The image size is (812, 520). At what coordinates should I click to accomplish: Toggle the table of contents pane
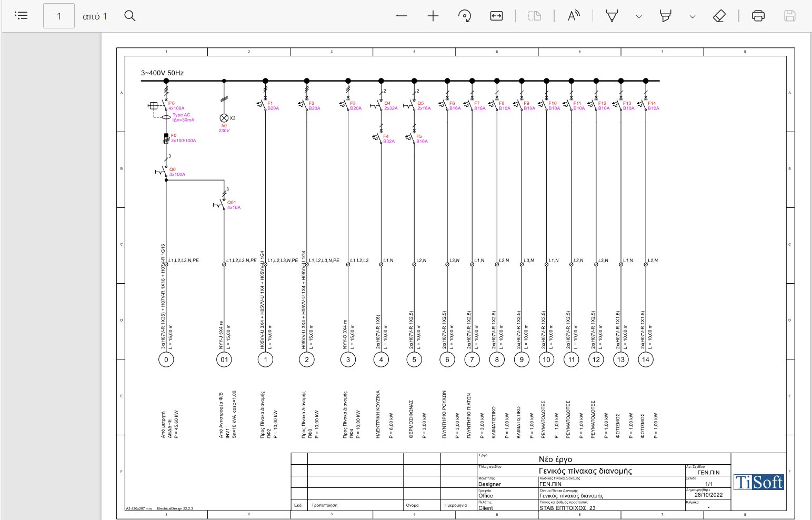click(21, 15)
